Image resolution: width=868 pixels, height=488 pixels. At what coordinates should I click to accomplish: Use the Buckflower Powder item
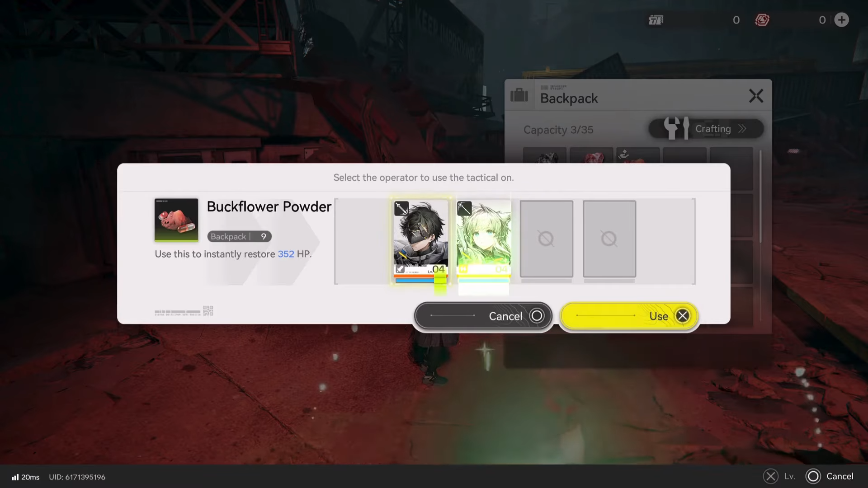click(x=629, y=316)
